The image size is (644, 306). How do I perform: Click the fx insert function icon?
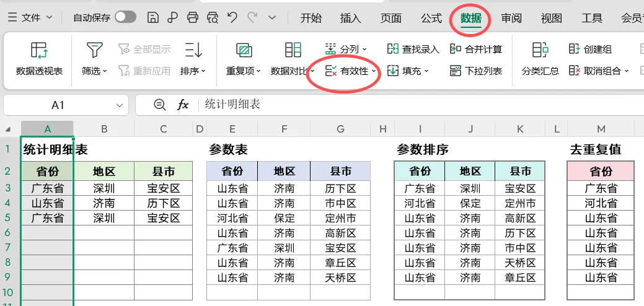click(x=183, y=105)
